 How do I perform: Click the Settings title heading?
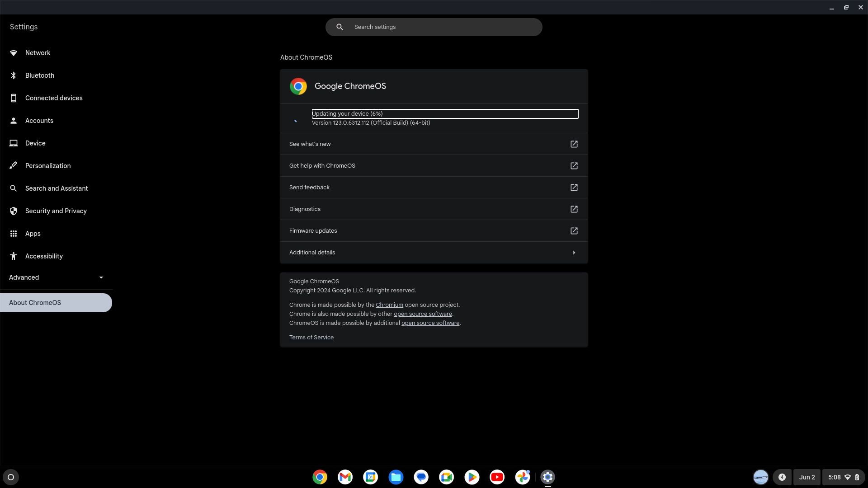(x=24, y=27)
